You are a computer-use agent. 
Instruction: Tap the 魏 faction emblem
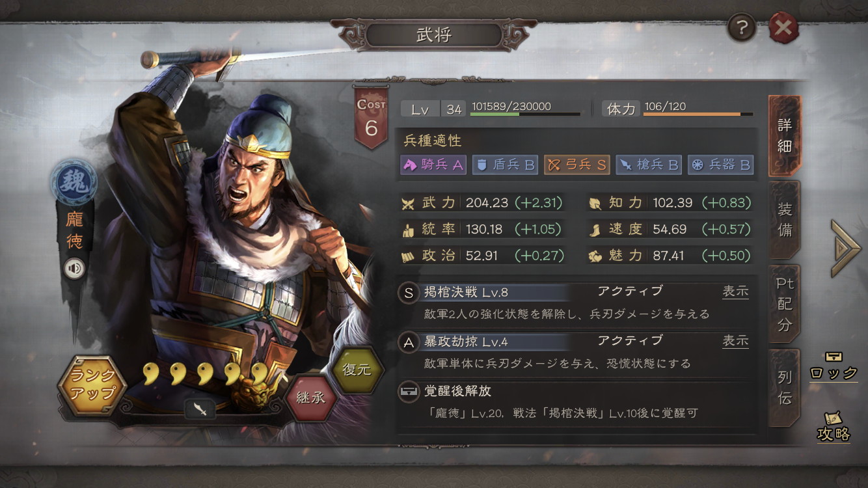click(75, 183)
